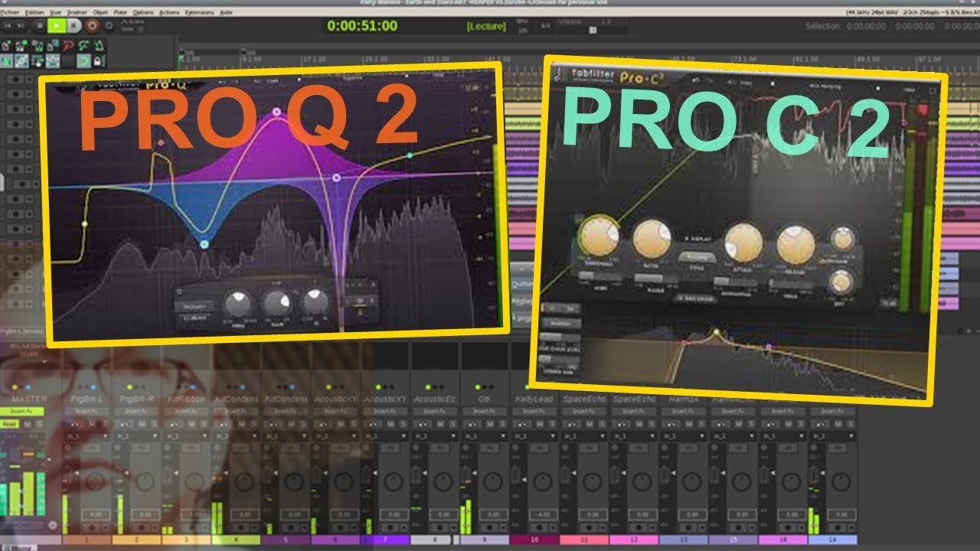Toggle the Repeat loop button in transport

click(x=109, y=25)
